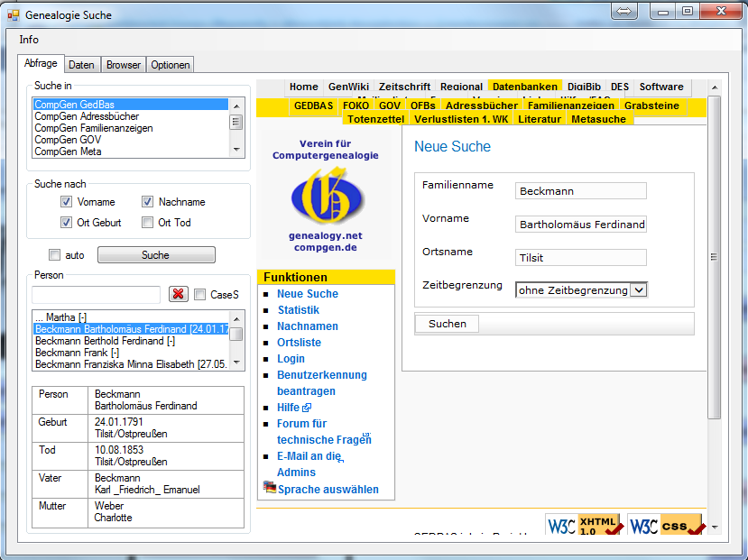Switch to the Daten tab

pyautogui.click(x=81, y=65)
